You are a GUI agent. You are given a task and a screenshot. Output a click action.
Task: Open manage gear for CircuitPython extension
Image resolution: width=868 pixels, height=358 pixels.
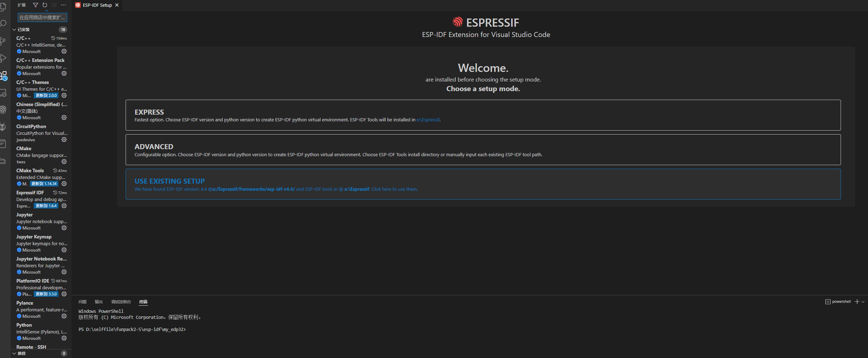point(64,139)
